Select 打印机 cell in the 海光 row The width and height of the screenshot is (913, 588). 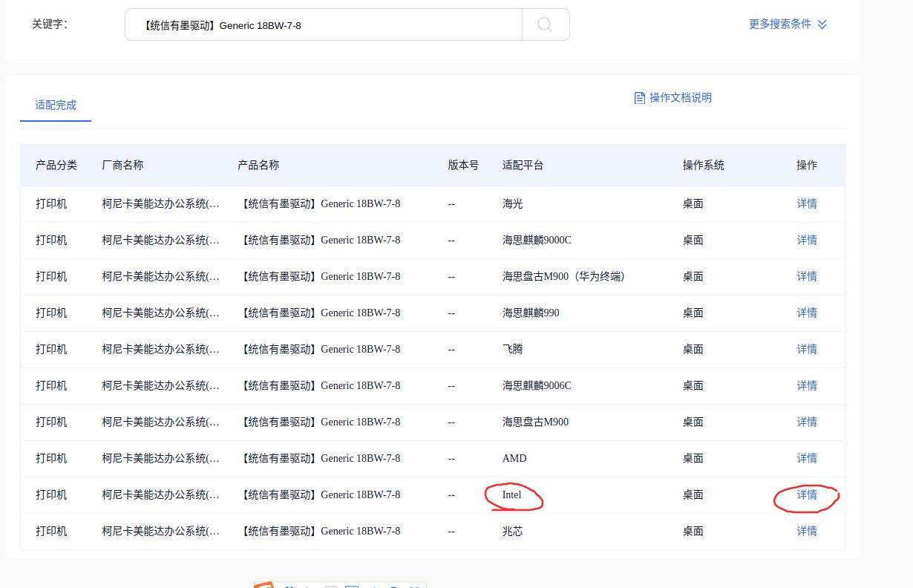click(x=51, y=203)
